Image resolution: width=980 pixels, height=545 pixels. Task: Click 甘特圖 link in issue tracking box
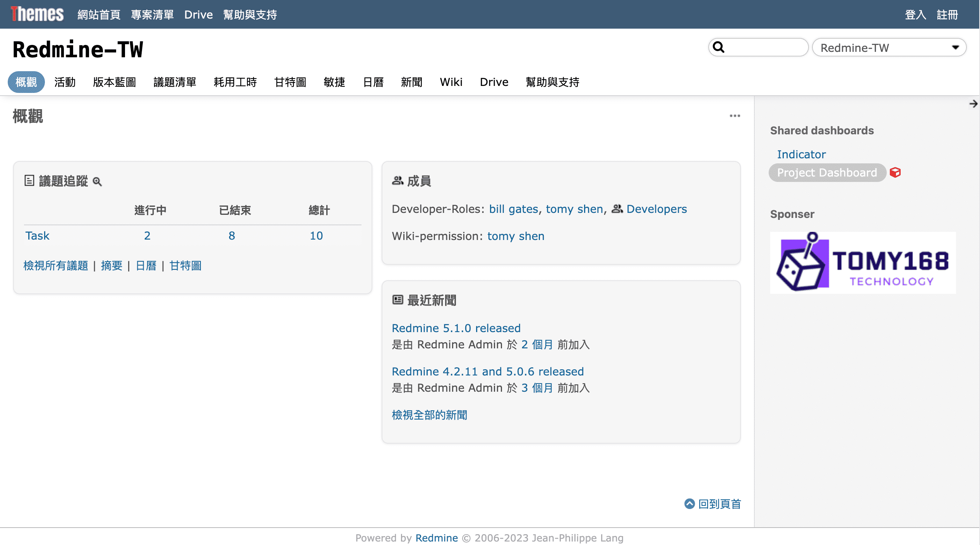coord(186,266)
